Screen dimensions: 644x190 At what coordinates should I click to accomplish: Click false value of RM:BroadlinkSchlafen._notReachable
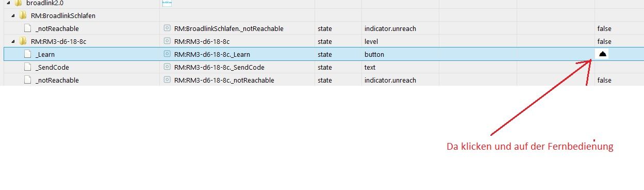(604, 28)
